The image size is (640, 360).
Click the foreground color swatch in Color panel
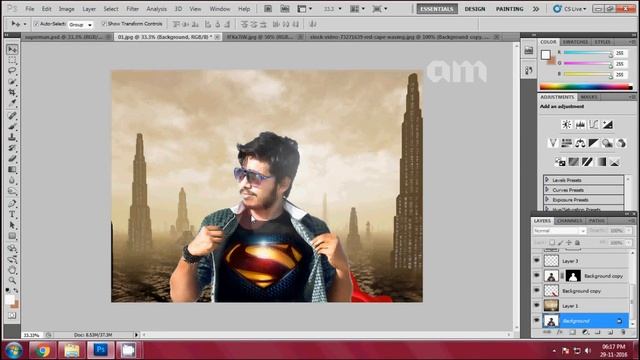pyautogui.click(x=545, y=54)
